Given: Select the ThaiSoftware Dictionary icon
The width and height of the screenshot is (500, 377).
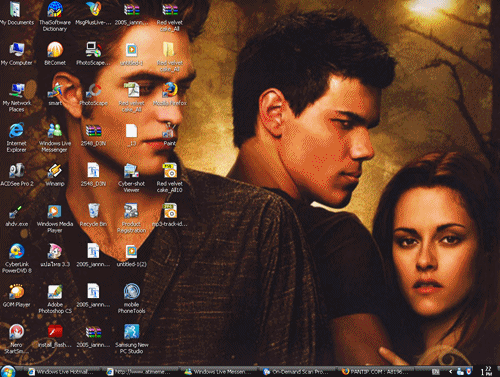Looking at the screenshot, I should point(55,16).
